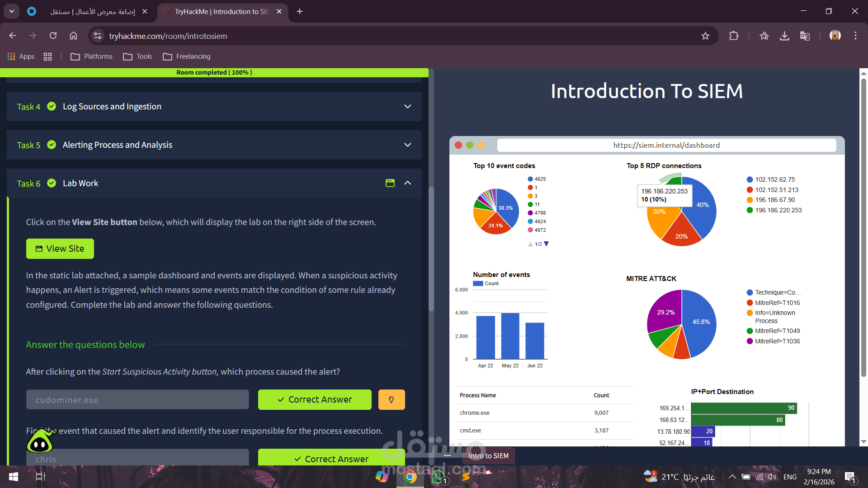Open the browser downloads icon
Screen dimensions: 868x488
coord(784,36)
